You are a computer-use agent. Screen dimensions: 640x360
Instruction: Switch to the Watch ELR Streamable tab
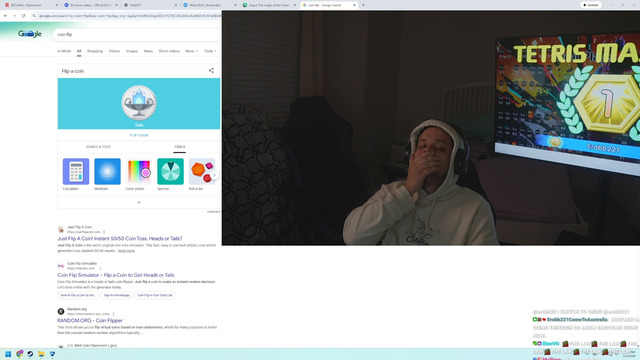(x=210, y=5)
